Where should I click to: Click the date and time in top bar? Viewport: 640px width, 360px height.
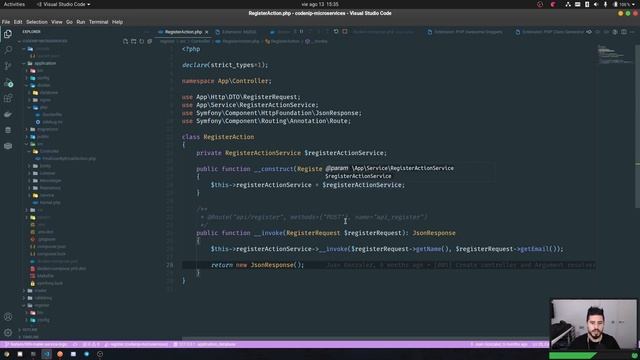[x=320, y=4]
